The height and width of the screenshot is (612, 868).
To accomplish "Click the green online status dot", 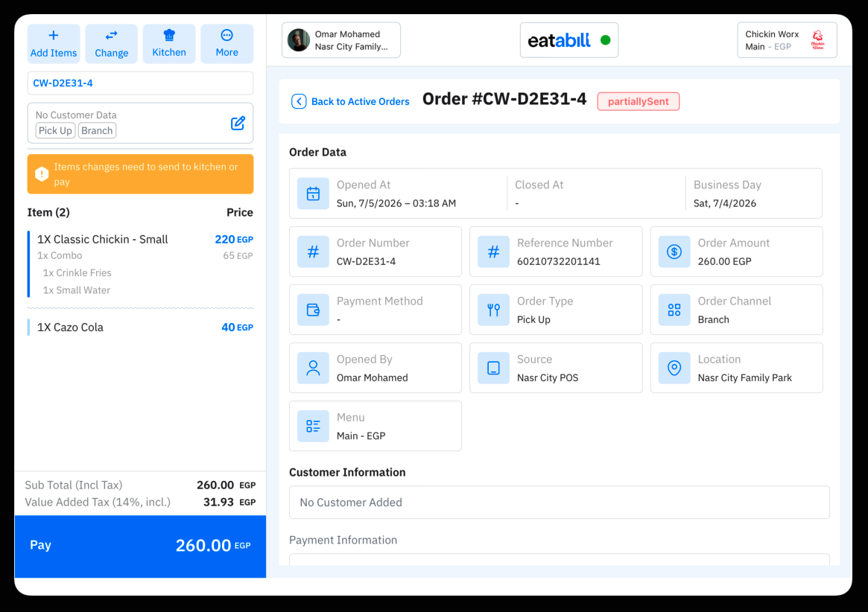I will click(606, 40).
